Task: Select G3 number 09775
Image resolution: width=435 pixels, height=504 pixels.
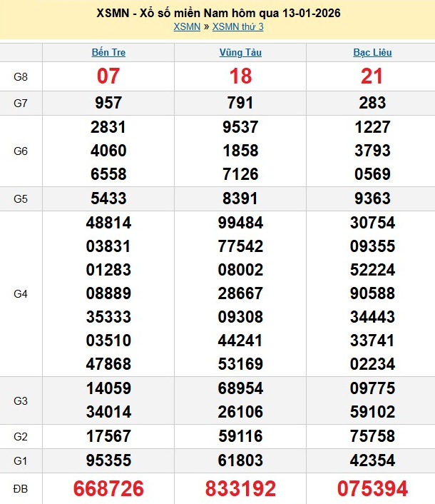Action: coord(372,388)
